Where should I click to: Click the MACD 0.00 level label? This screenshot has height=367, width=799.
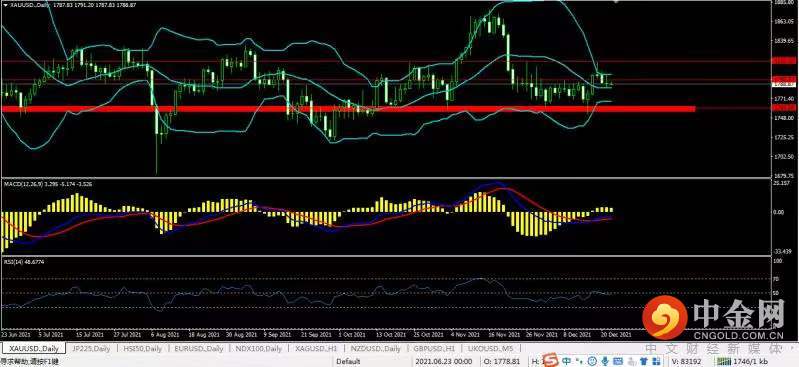[780, 212]
